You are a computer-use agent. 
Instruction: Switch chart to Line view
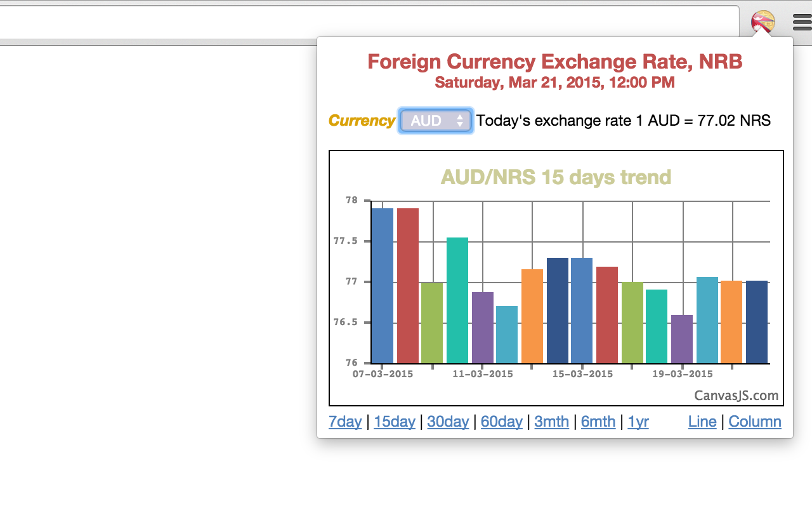(x=702, y=422)
